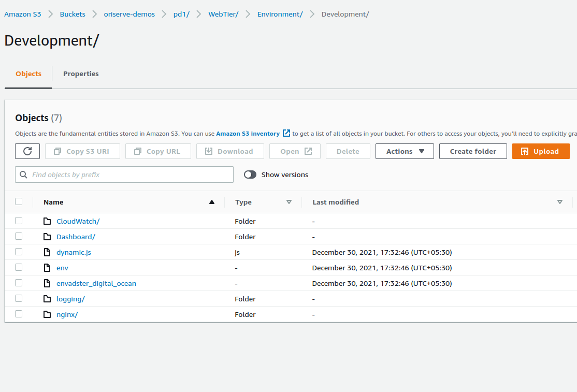Click the folder icon beside nginx/
Viewport: 577px width, 392px height.
47,314
